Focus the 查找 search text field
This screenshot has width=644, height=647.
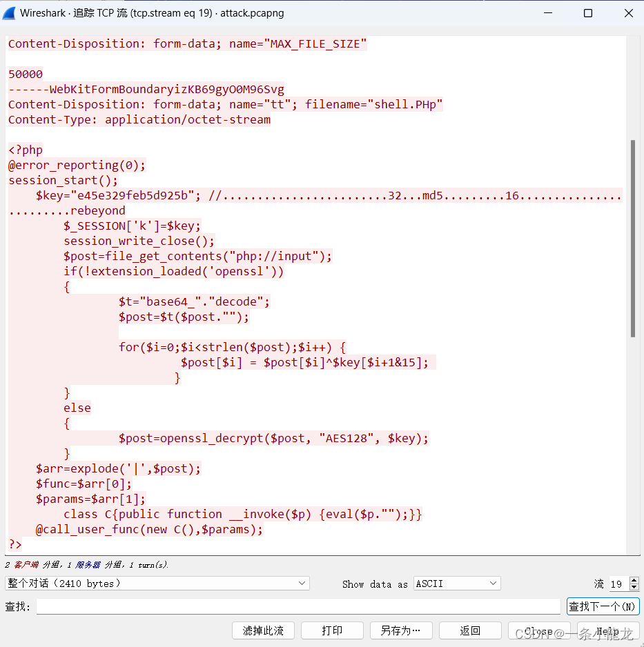(298, 606)
